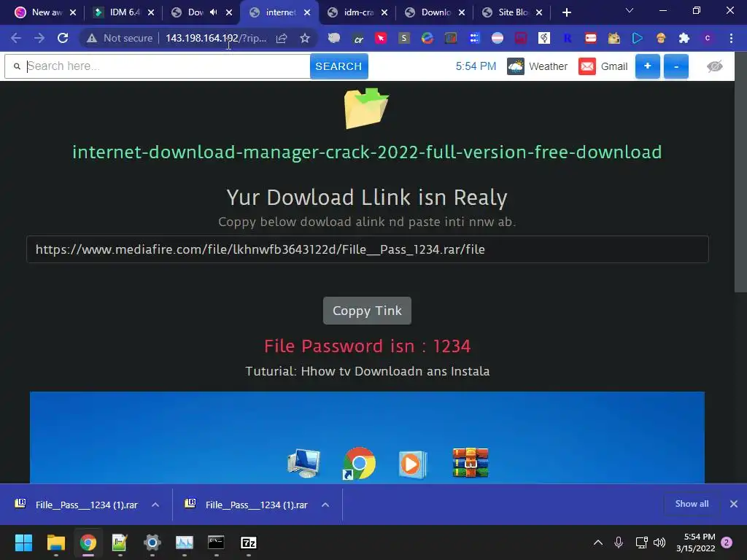Click 'Show all' downloads button
The height and width of the screenshot is (560, 747).
pos(692,504)
